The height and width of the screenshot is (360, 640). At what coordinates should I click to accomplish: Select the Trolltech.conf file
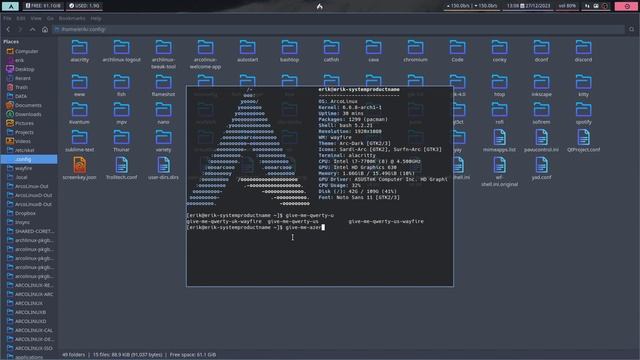pyautogui.click(x=122, y=169)
